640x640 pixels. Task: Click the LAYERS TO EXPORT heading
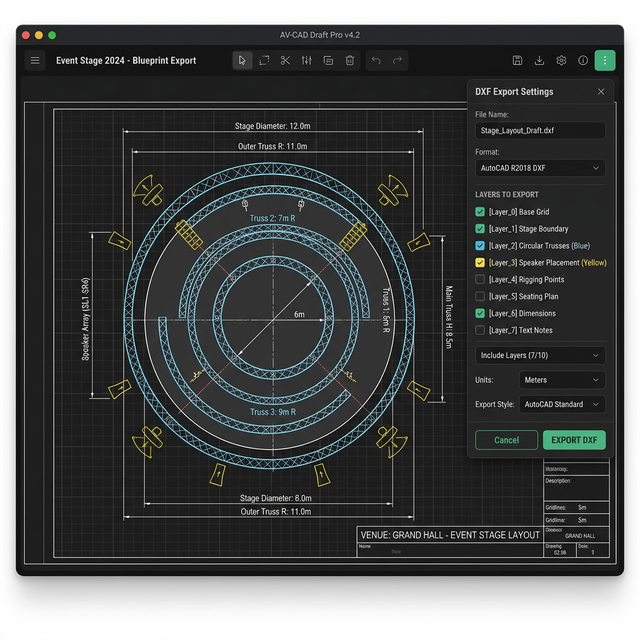point(507,195)
